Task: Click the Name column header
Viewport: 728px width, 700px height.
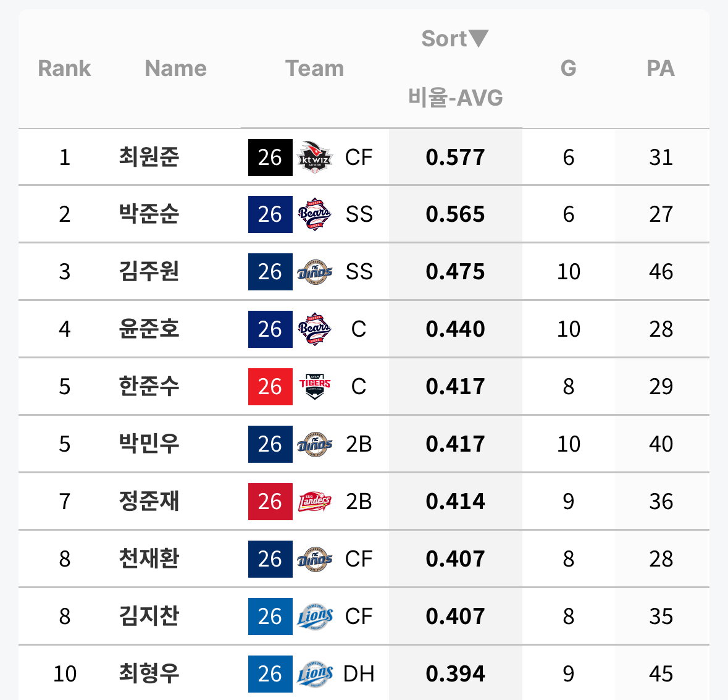Action: click(x=175, y=69)
